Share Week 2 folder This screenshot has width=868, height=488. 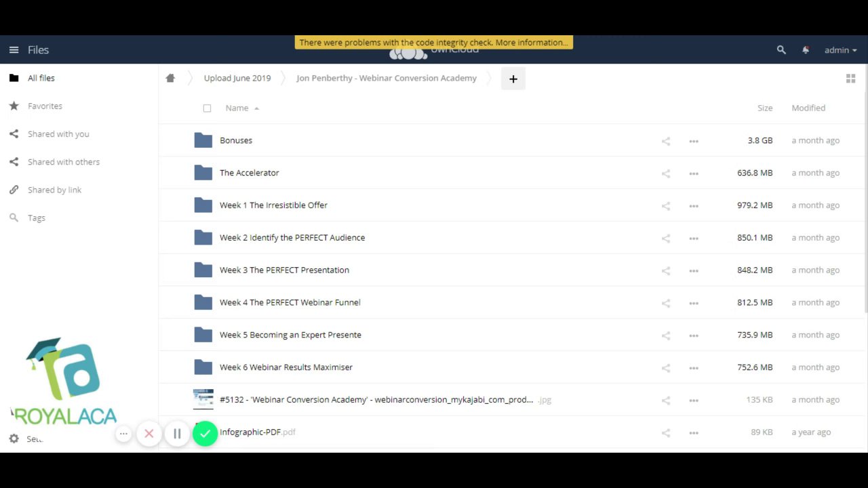(666, 239)
